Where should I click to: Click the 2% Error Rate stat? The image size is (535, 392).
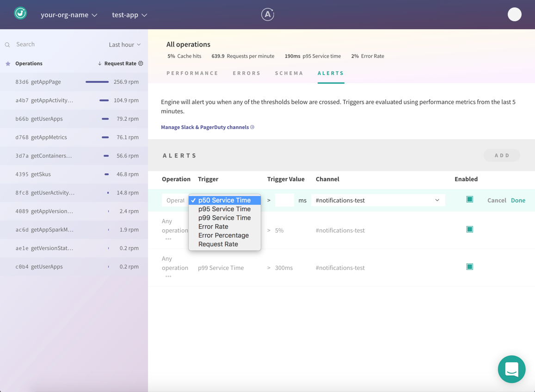pyautogui.click(x=368, y=56)
